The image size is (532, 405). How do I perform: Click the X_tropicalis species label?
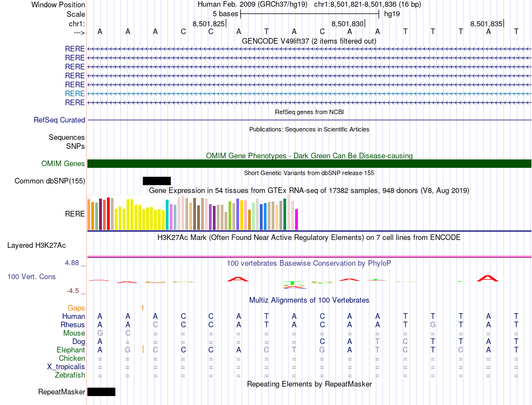66,367
